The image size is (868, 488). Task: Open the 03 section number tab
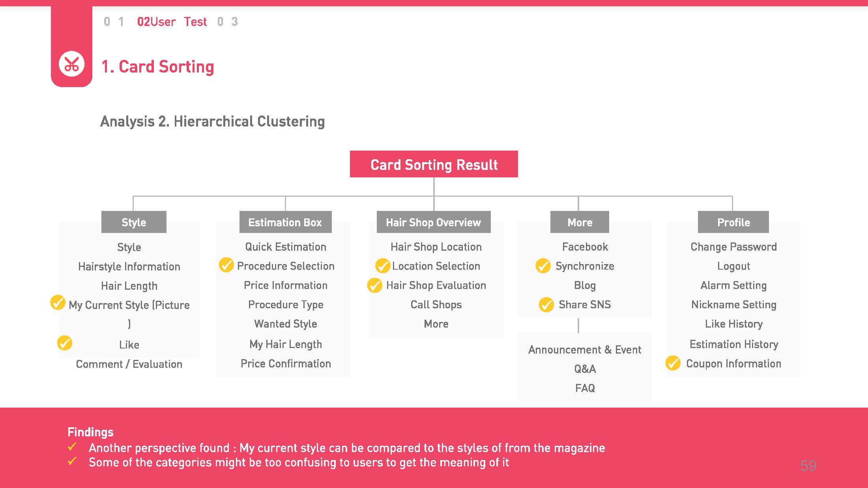228,22
